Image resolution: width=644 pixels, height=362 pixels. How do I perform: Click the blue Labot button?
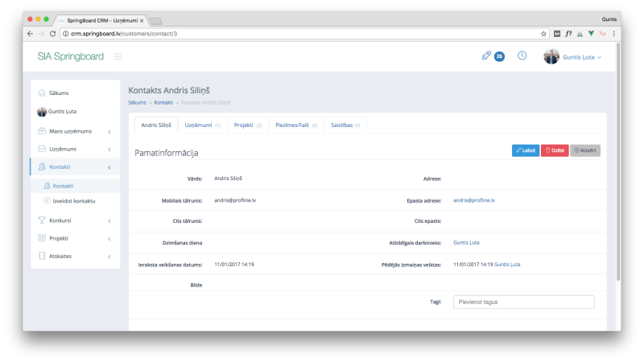[526, 150]
